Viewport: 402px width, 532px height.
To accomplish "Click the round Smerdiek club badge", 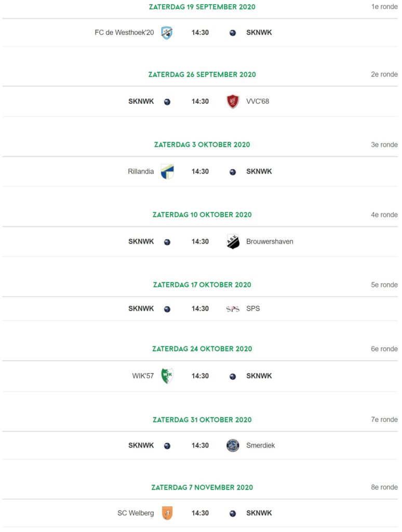I will point(233,445).
